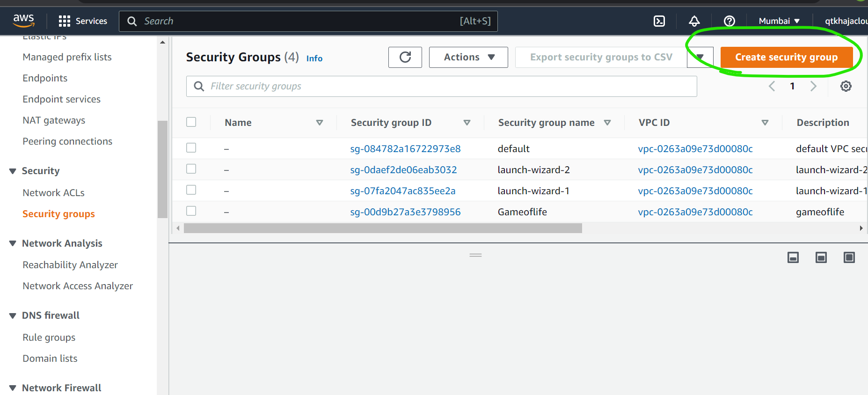Collapse the Network Firewall section
Screen dimensions: 868x395
[13, 388]
